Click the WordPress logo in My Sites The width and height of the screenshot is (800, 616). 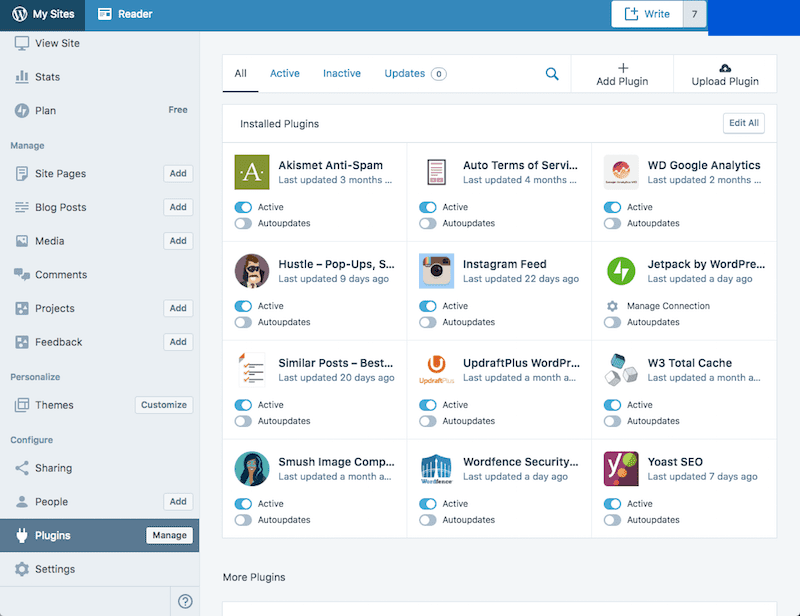19,14
